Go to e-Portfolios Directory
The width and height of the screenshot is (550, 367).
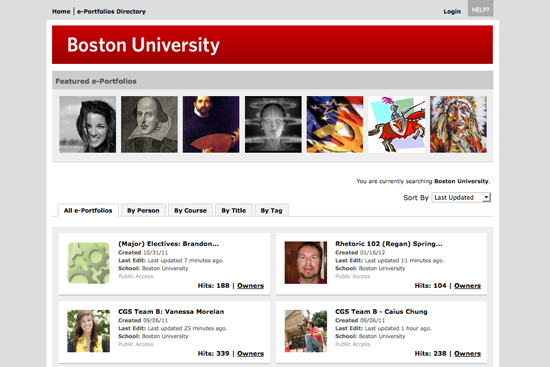pyautogui.click(x=111, y=12)
